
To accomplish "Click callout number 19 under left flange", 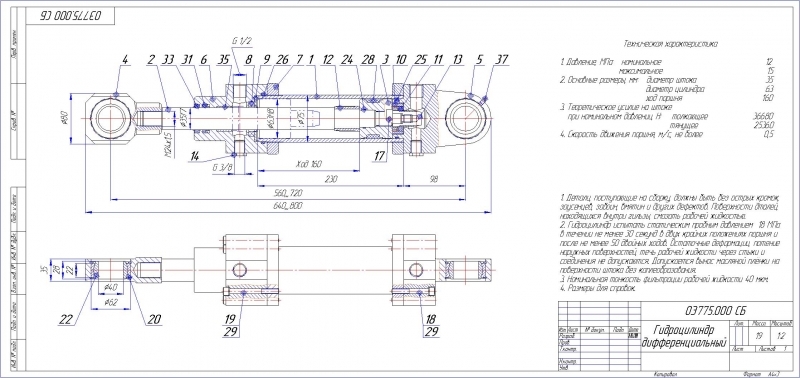I will 230,319.
